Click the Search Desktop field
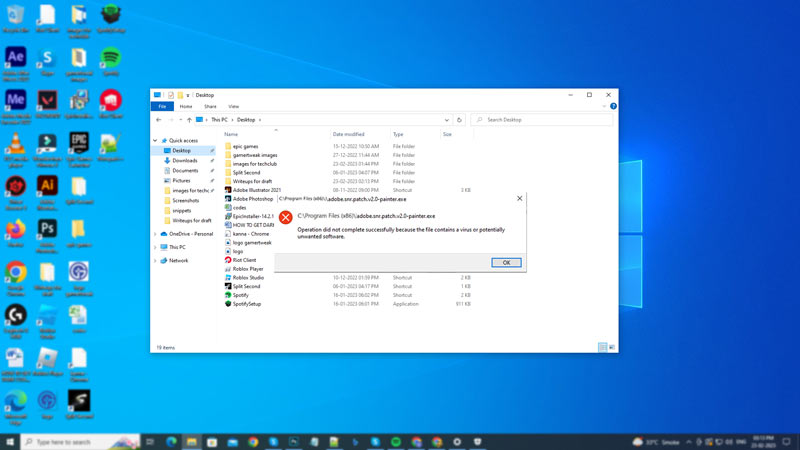The width and height of the screenshot is (800, 450). [x=541, y=120]
